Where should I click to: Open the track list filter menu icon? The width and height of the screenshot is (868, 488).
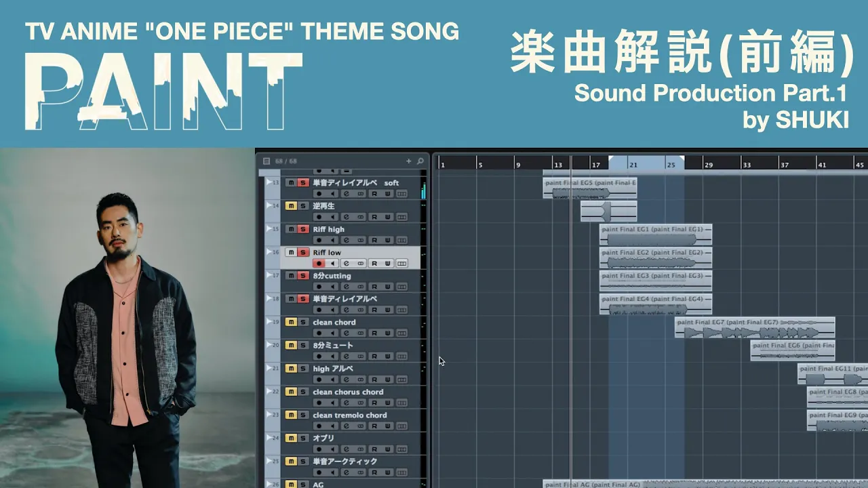tap(267, 161)
